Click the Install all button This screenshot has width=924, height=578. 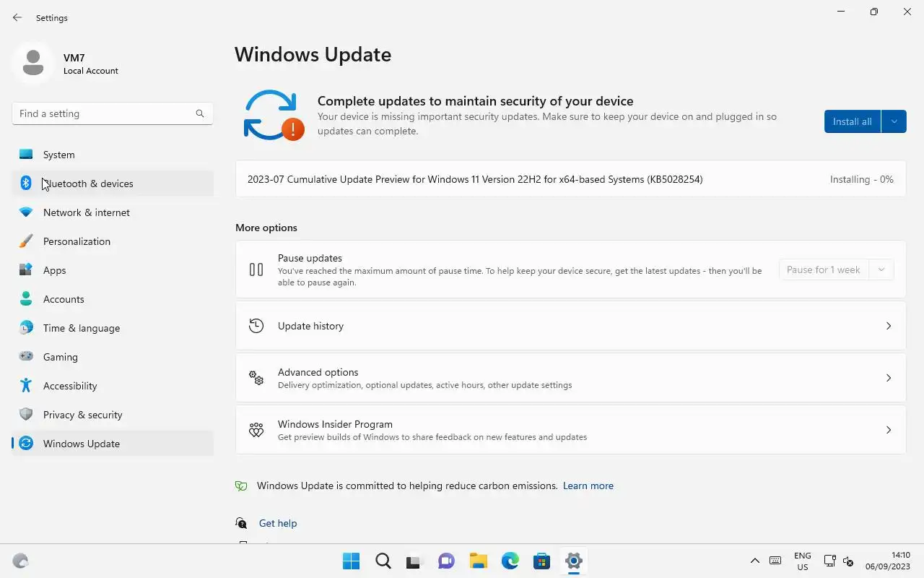[x=853, y=121]
